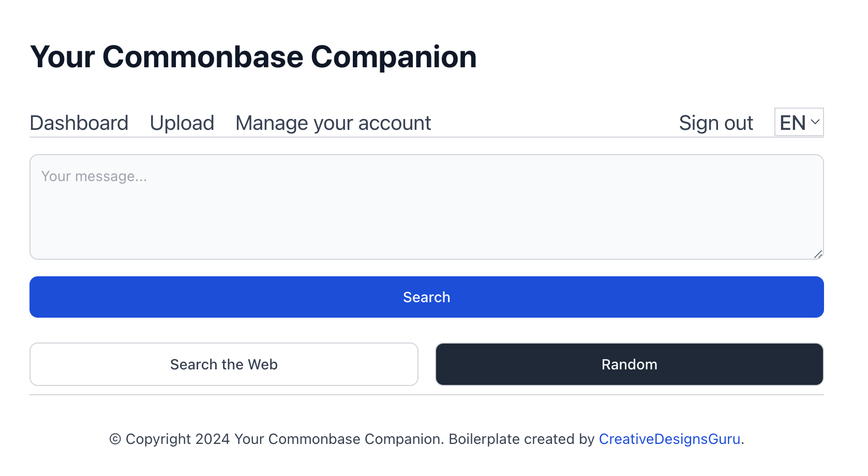Open the Dashboard page
This screenshot has height=476, width=868.
point(79,123)
